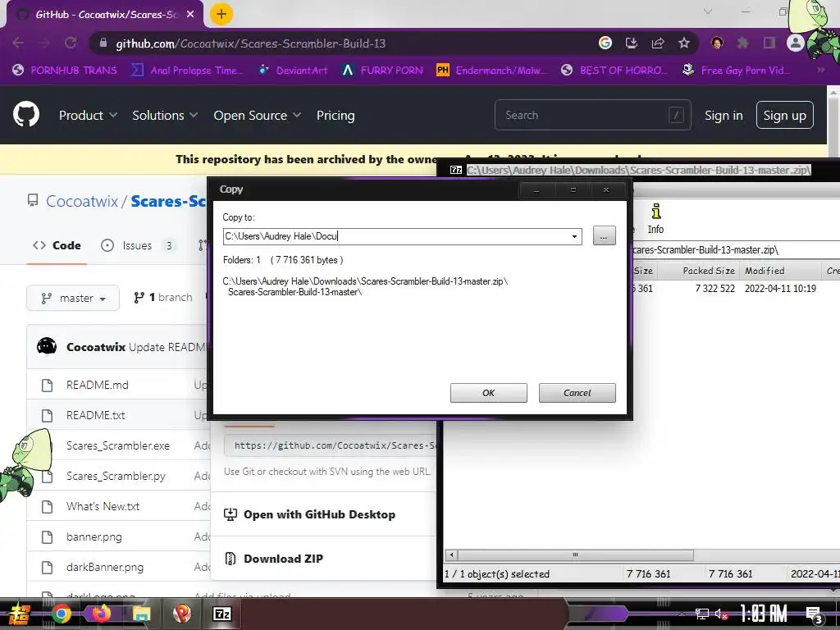
Task: Click the Info icon in 7-Zip window
Action: (x=655, y=218)
